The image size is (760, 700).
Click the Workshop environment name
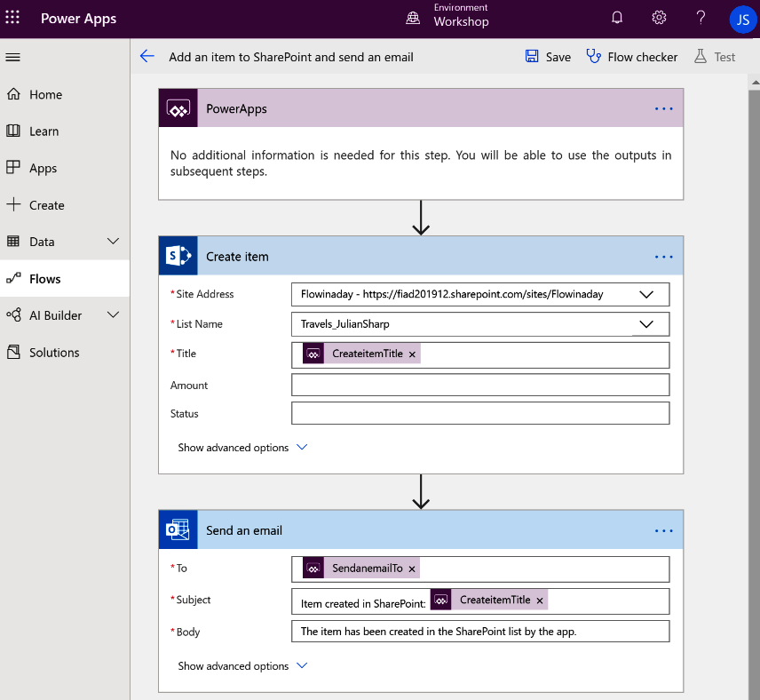click(461, 22)
